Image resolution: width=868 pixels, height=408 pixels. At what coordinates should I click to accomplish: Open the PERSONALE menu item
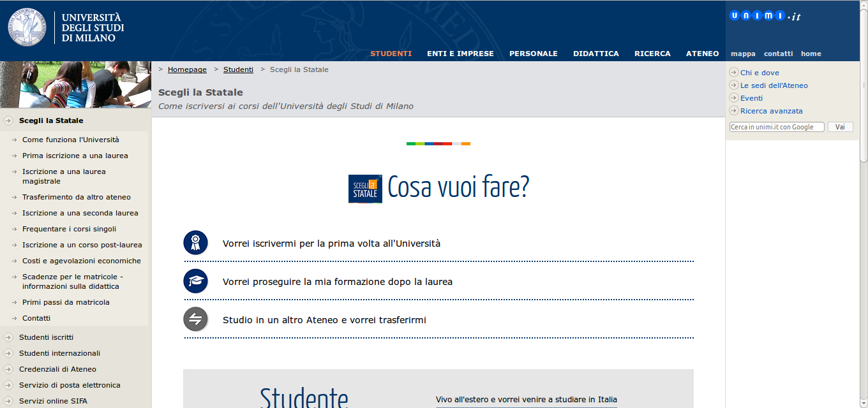tap(534, 54)
